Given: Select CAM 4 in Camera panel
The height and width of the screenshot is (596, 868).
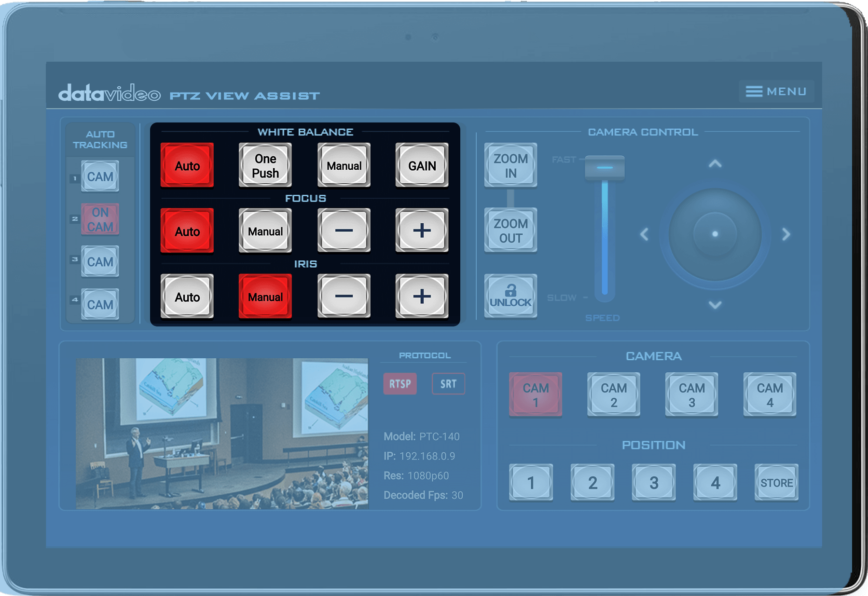Looking at the screenshot, I should (x=770, y=394).
